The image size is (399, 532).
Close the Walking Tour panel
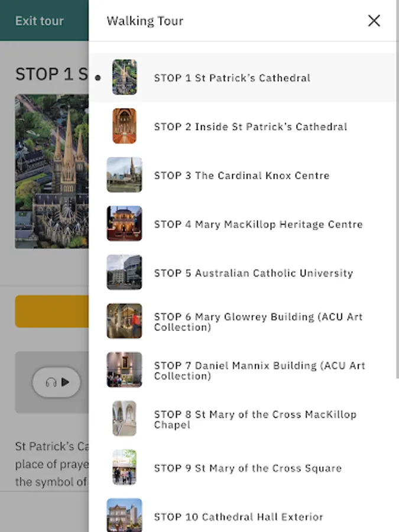[374, 21]
